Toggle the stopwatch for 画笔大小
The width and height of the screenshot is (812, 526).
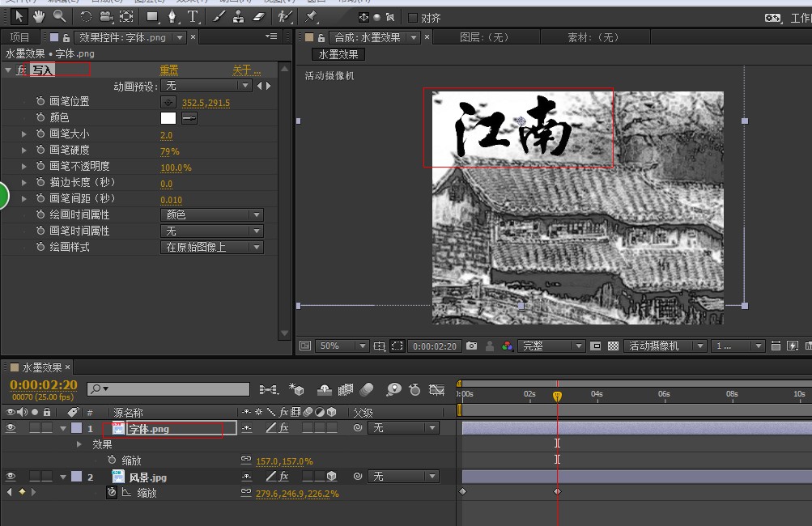click(x=40, y=134)
